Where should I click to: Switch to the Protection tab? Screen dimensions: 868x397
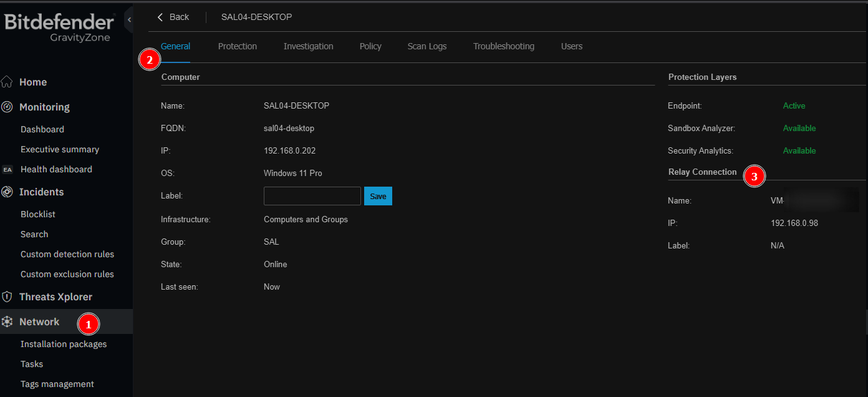[238, 46]
